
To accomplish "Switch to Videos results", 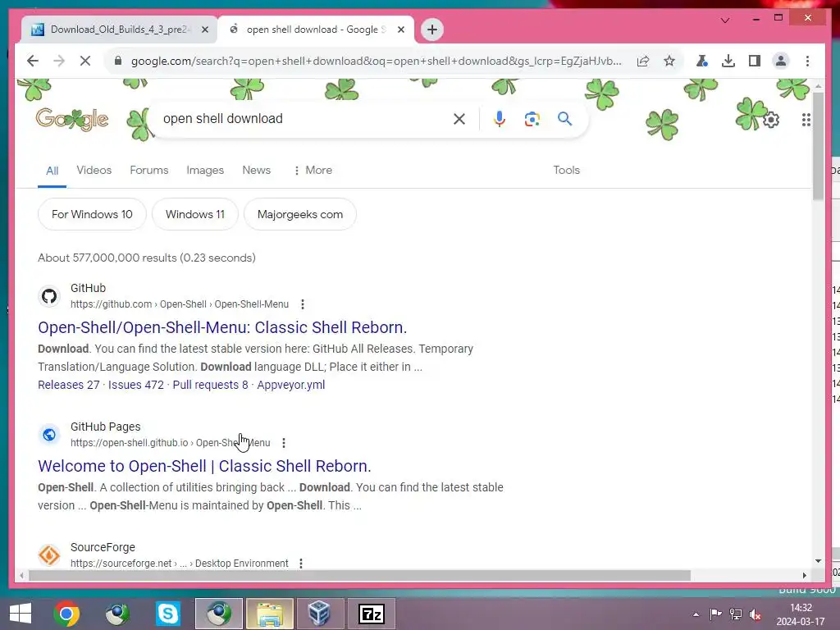I will [x=94, y=170].
